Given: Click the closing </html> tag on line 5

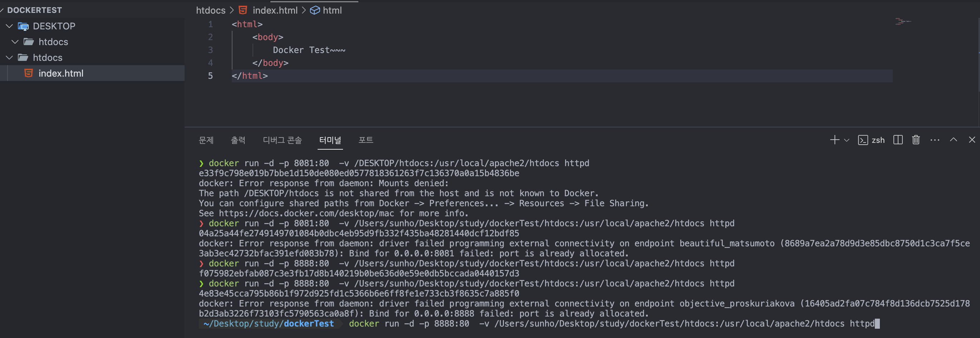Looking at the screenshot, I should coord(250,76).
